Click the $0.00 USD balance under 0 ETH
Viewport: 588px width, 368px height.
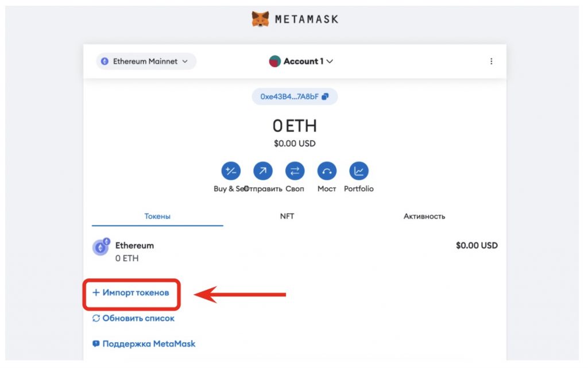295,144
